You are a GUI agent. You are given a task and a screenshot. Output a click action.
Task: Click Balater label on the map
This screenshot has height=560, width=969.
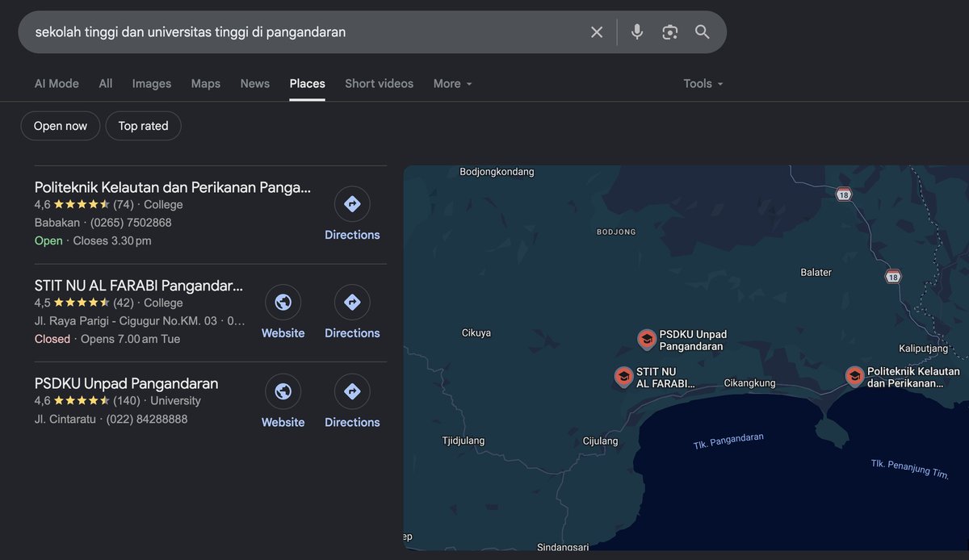click(x=816, y=273)
